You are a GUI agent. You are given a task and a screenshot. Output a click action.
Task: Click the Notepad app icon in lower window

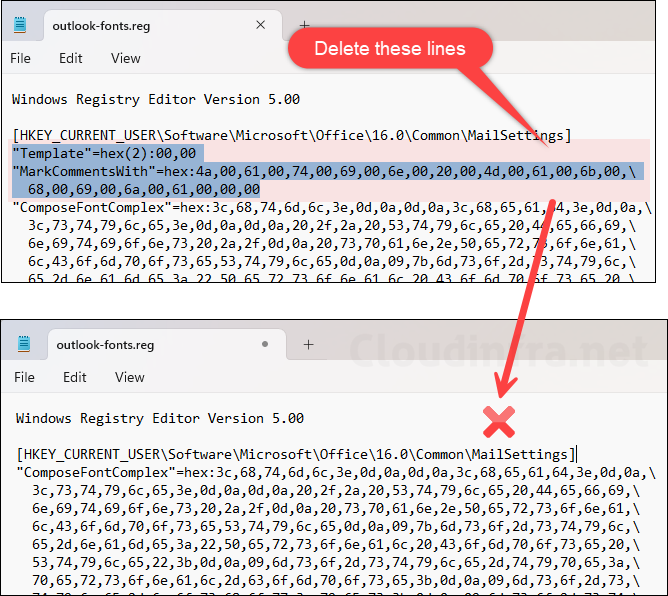pos(25,344)
